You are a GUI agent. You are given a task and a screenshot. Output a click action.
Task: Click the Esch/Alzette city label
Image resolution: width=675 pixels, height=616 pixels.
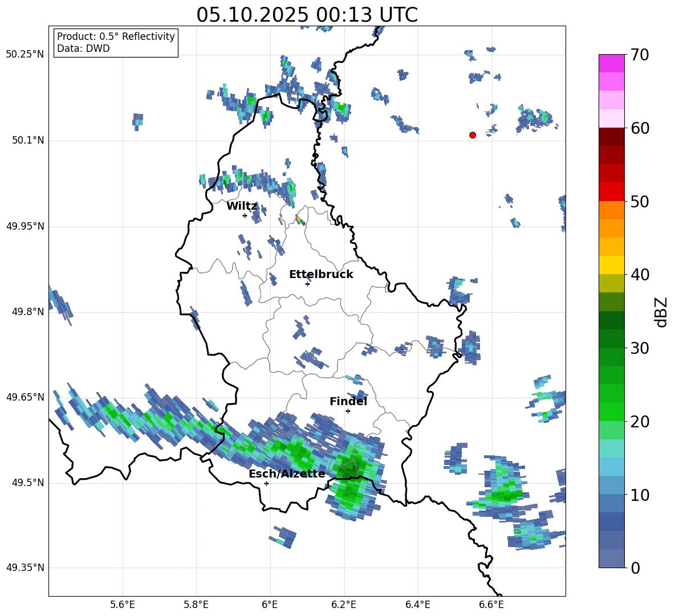point(287,474)
